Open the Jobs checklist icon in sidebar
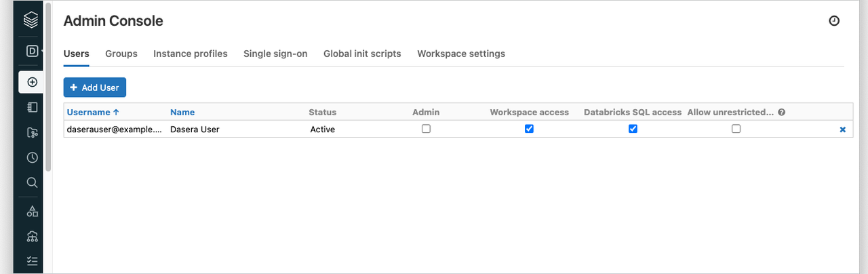This screenshot has height=274, width=868. tap(32, 260)
